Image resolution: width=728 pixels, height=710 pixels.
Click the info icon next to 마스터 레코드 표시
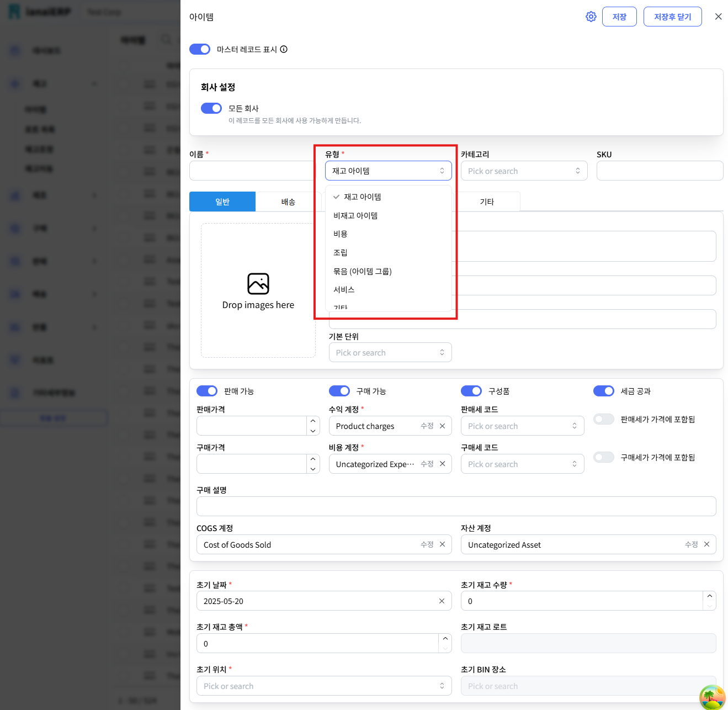pyautogui.click(x=284, y=49)
